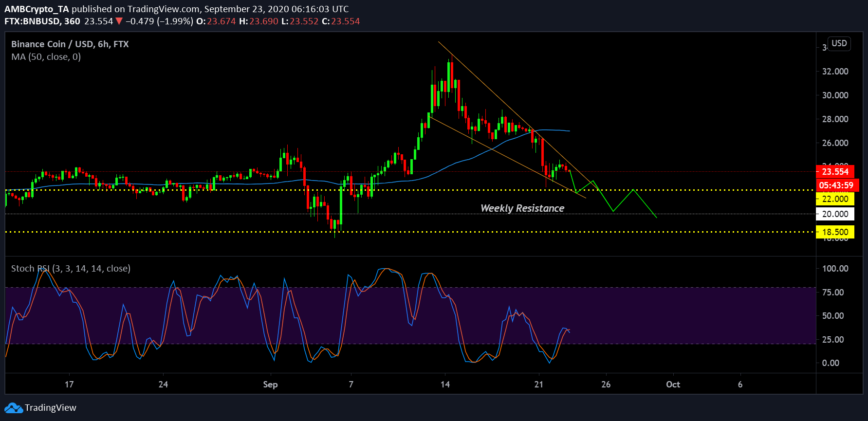Viewport: 868px width, 421px height.
Task: Select the yellow 22.000 price level label
Action: click(835, 199)
